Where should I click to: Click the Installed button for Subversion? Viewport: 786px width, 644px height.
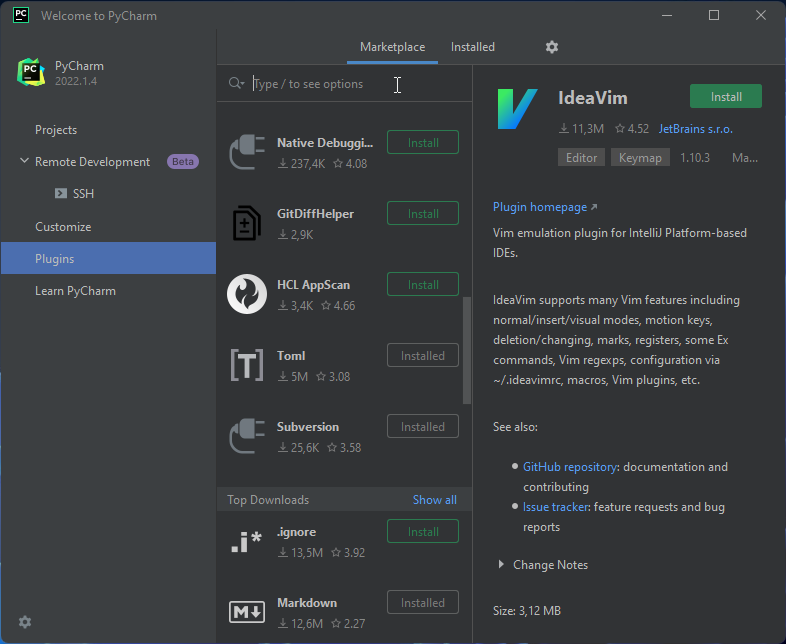click(x=423, y=426)
